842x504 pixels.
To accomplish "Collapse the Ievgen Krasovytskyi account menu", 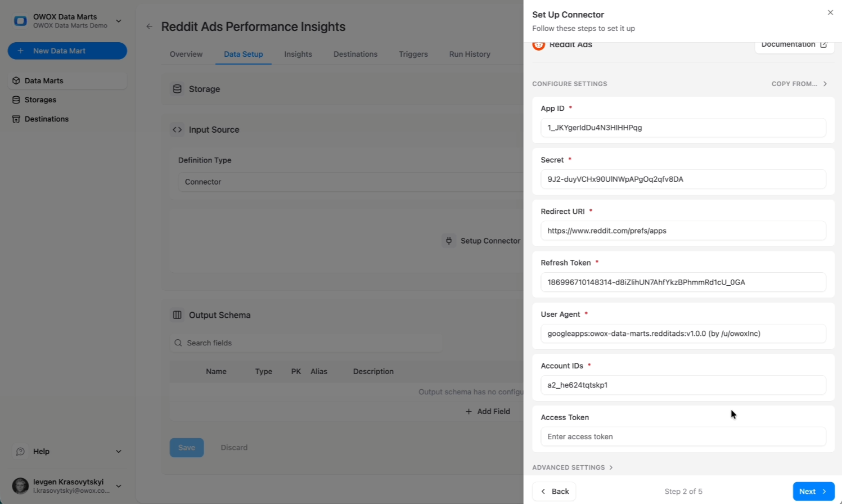I will click(x=118, y=485).
